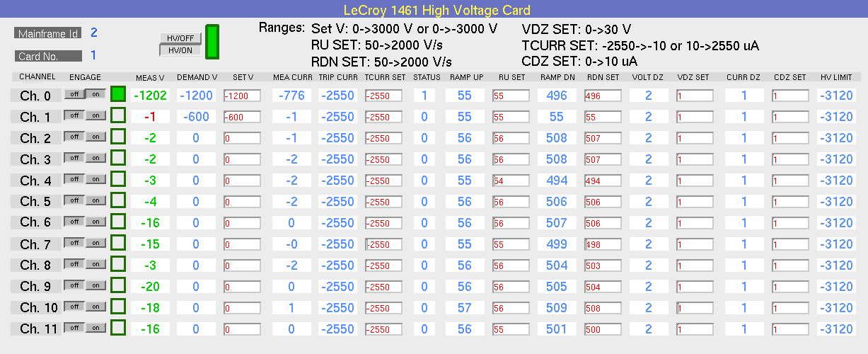Click Ch. 1 demand voltage -600
The height and width of the screenshot is (354, 868).
[x=196, y=116]
